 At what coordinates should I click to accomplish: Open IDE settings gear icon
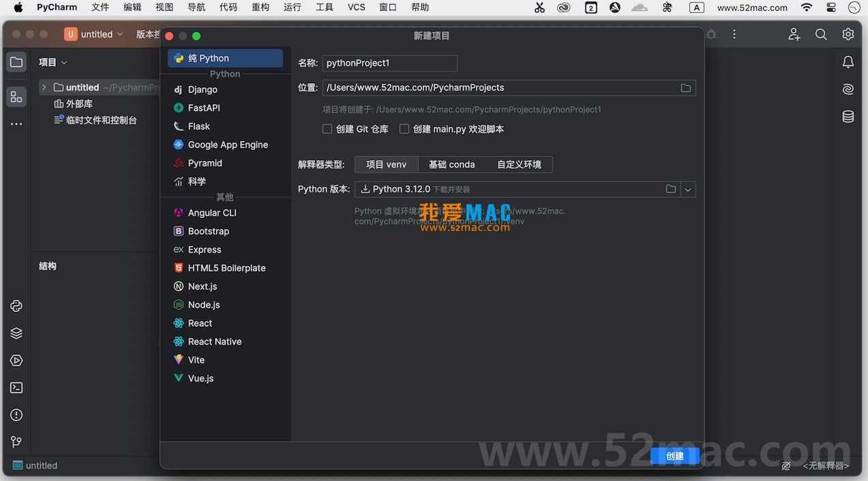(848, 34)
